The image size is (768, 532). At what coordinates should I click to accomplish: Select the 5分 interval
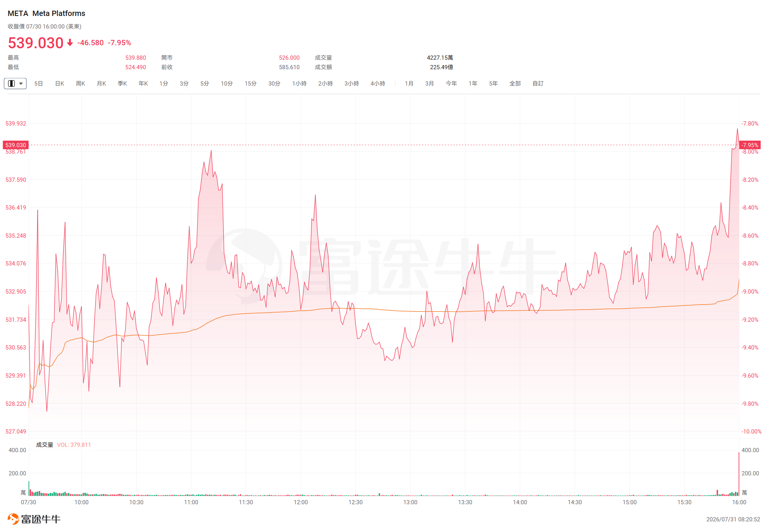click(205, 83)
